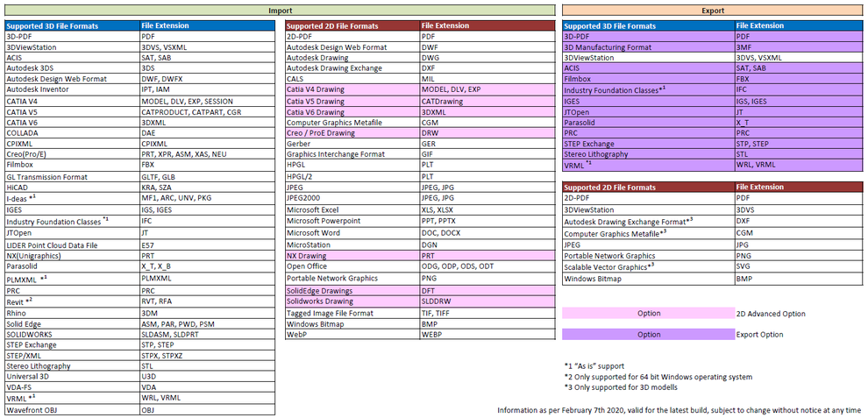
Task: Select the 'DAE' extension cell
Action: [x=207, y=133]
